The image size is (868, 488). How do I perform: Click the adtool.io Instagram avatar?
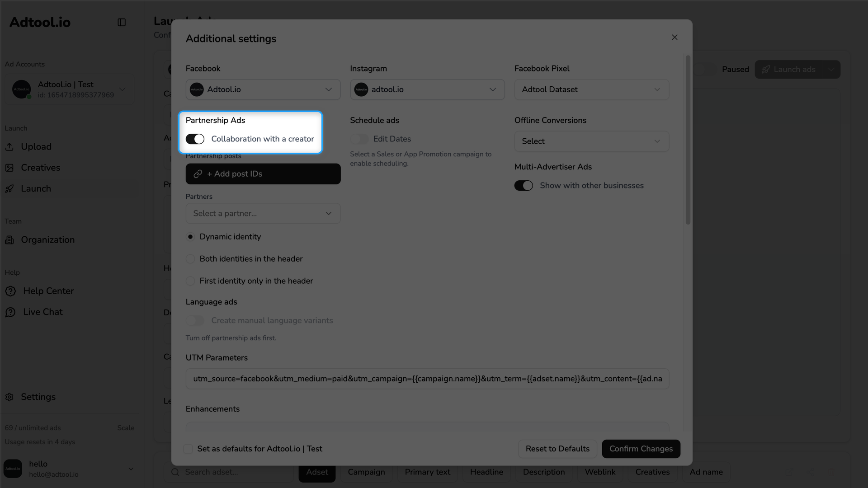click(361, 89)
